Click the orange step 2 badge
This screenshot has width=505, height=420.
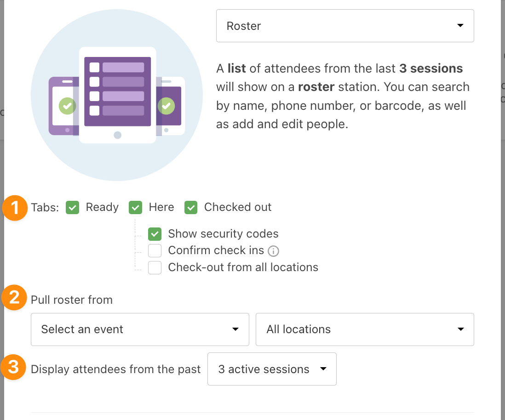point(14,297)
